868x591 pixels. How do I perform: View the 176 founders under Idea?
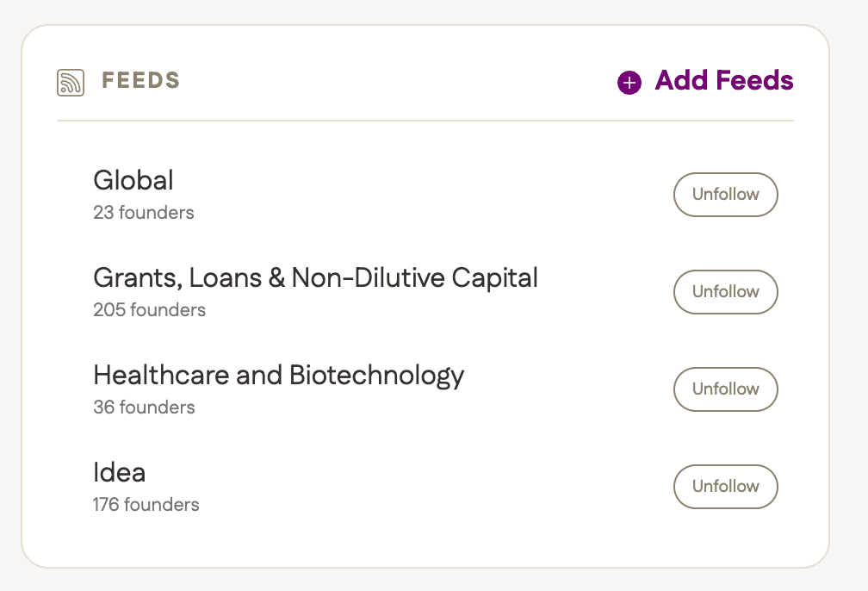(x=146, y=504)
